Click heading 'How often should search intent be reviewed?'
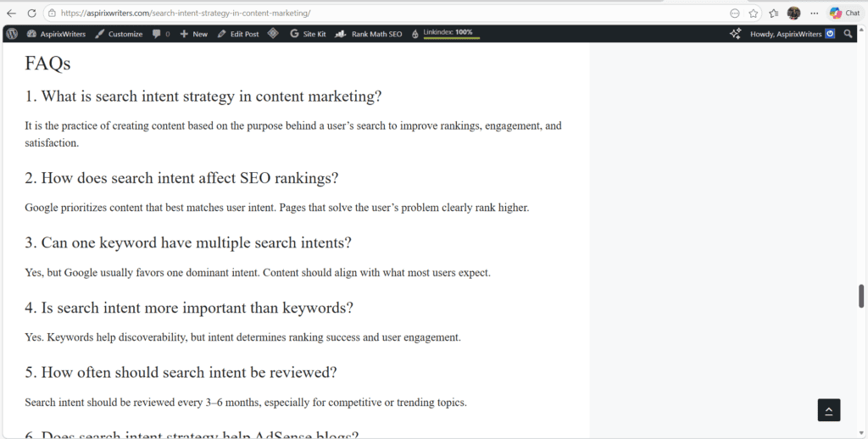This screenshot has height=439, width=868. pyautogui.click(x=181, y=373)
